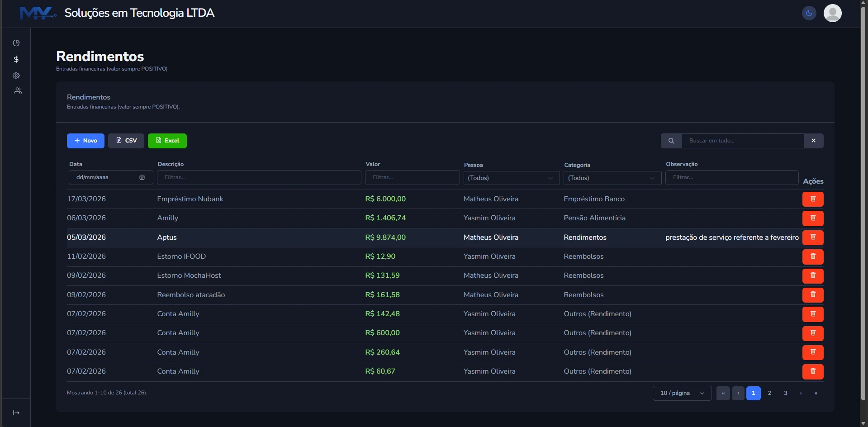Click the Valor filter input

pyautogui.click(x=412, y=177)
